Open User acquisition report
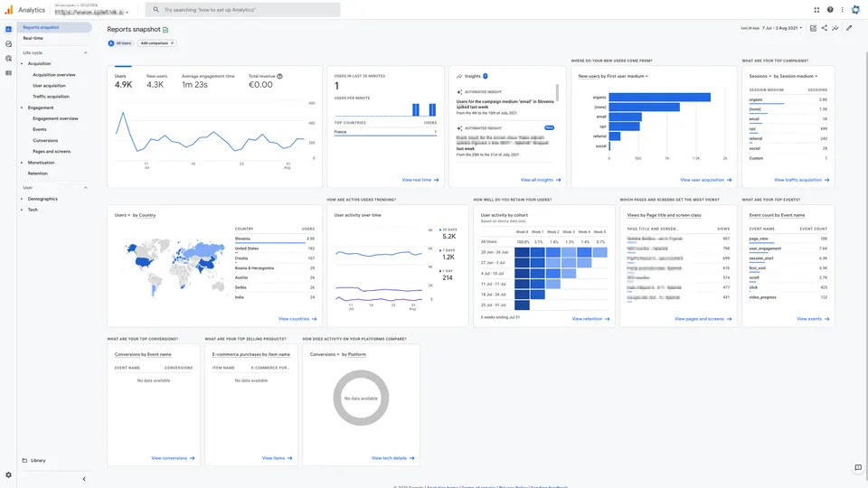868x488 pixels. coord(49,86)
